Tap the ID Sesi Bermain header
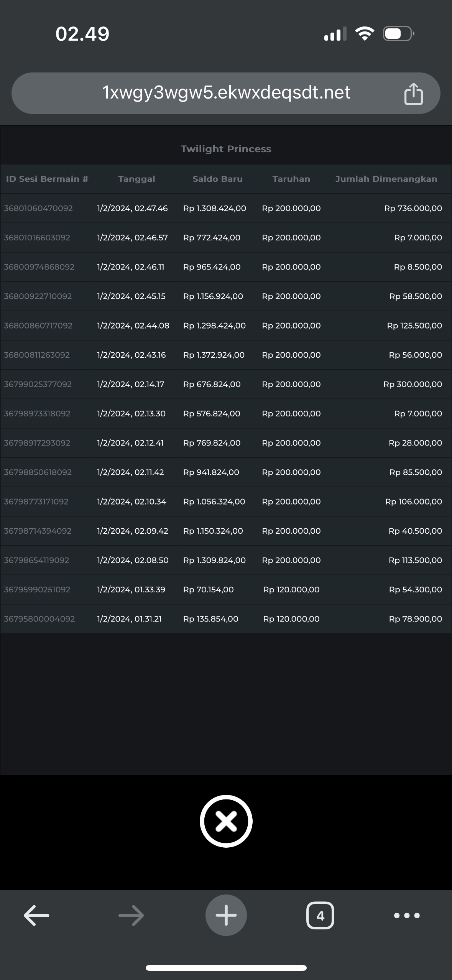 pos(47,179)
